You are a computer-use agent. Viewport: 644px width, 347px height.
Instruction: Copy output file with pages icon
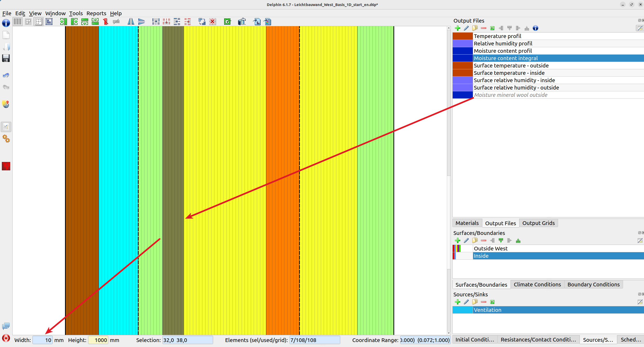click(x=475, y=28)
